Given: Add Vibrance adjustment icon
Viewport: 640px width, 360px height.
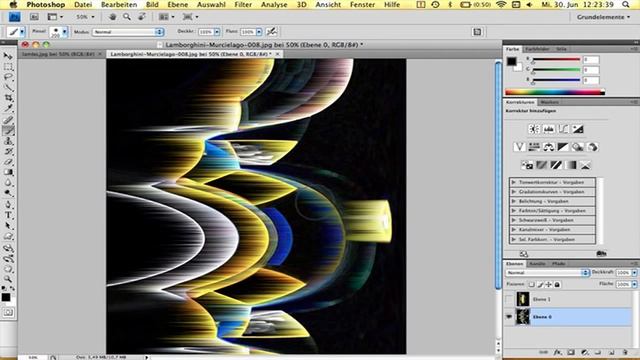Looking at the screenshot, I should [x=519, y=147].
